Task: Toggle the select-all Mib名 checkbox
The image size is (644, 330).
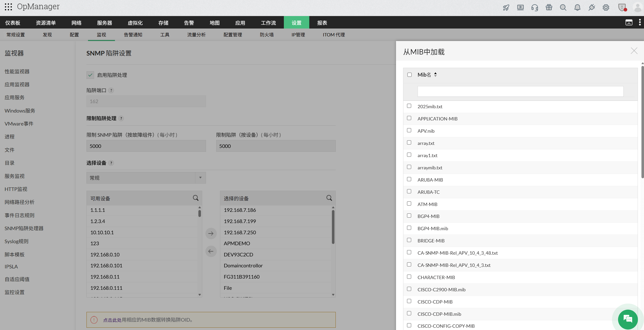Action: pyautogui.click(x=409, y=75)
